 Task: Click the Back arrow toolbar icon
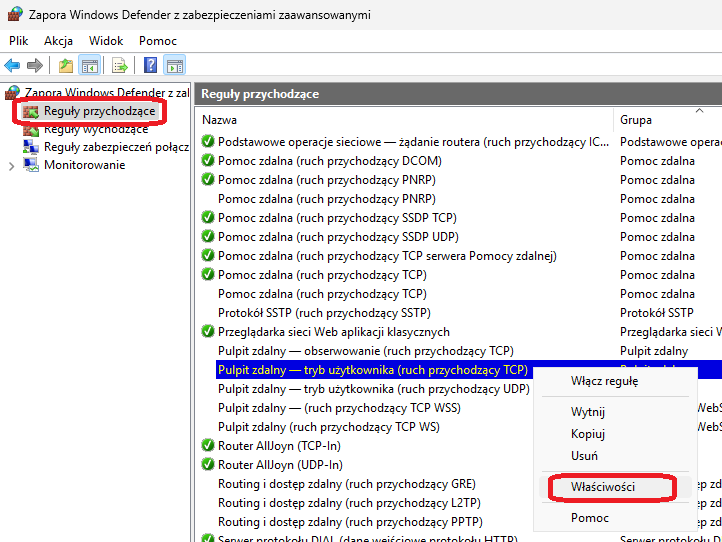[12, 66]
